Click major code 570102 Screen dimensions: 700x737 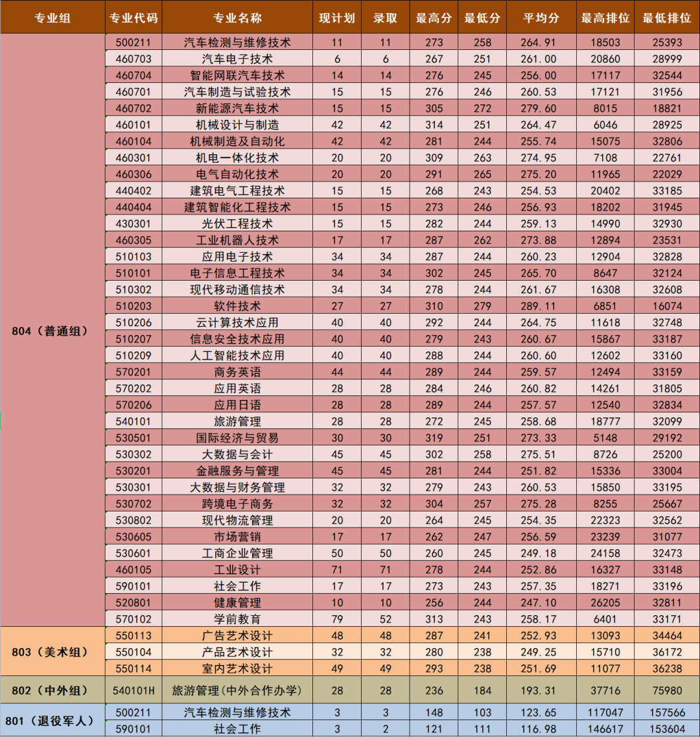[134, 618]
